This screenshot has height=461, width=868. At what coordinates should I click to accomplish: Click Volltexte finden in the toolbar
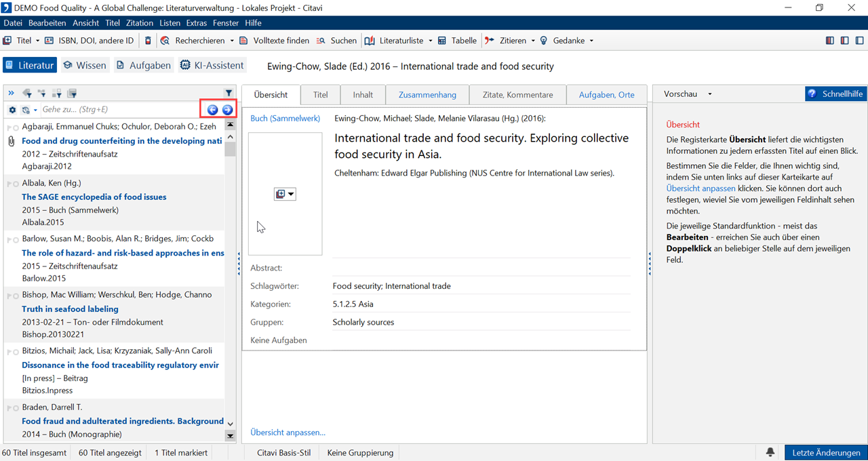(275, 41)
